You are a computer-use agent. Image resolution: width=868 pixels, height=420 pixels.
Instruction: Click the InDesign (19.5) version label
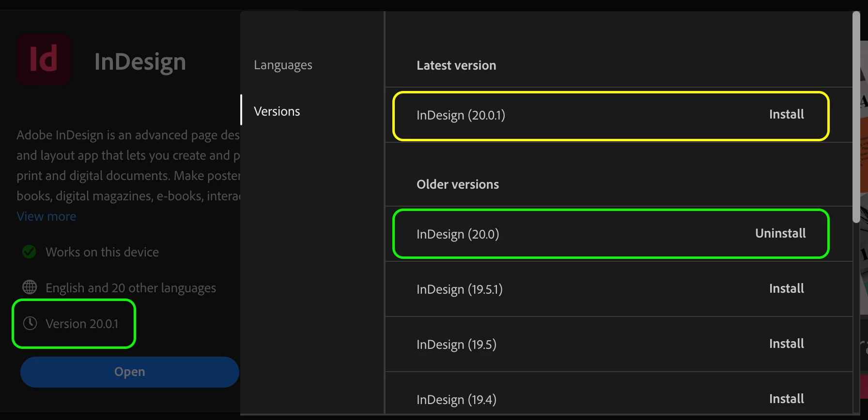coord(456,345)
